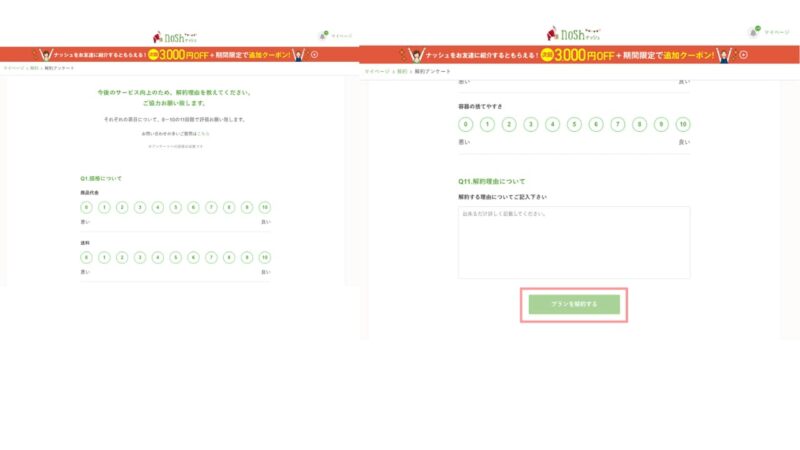Open マイページ header link on the Q11 page
This screenshot has width=800, height=450.
click(776, 32)
